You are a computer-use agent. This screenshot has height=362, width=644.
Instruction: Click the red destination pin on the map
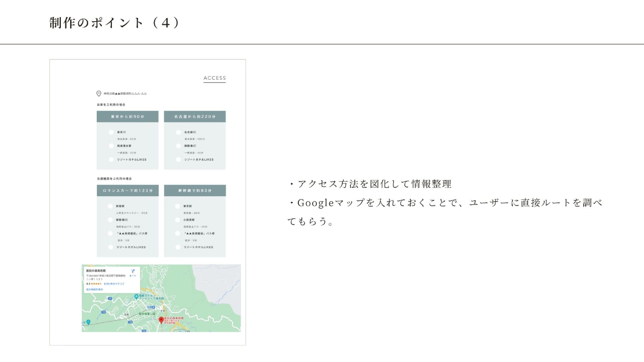tap(161, 320)
